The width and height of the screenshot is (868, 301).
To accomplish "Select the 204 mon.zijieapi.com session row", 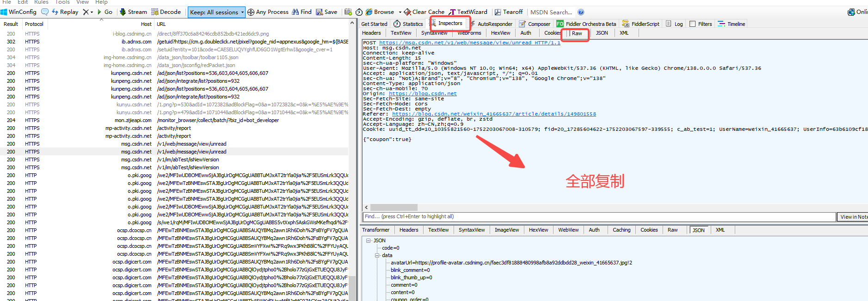I will coord(174,120).
